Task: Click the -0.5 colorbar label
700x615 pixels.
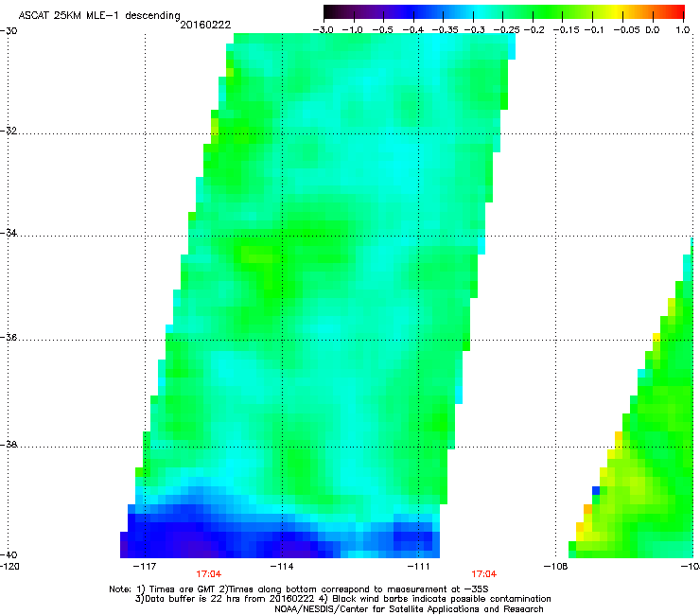Action: click(x=382, y=30)
